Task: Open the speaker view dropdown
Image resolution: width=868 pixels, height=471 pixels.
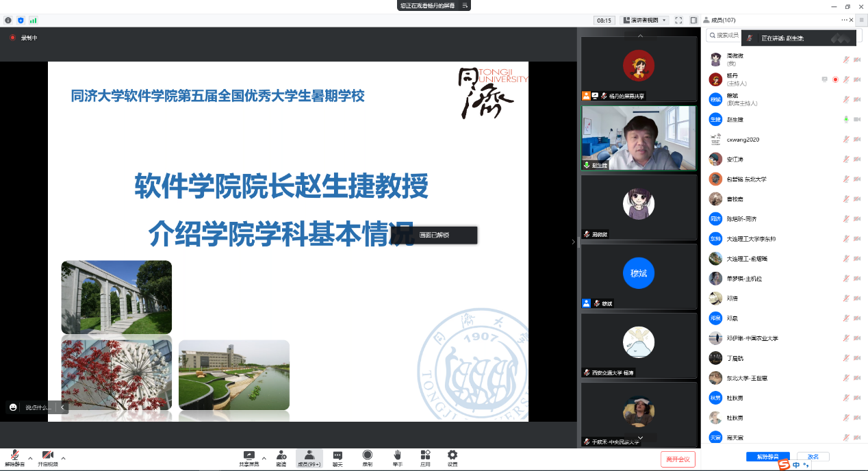Action: pyautogui.click(x=644, y=21)
